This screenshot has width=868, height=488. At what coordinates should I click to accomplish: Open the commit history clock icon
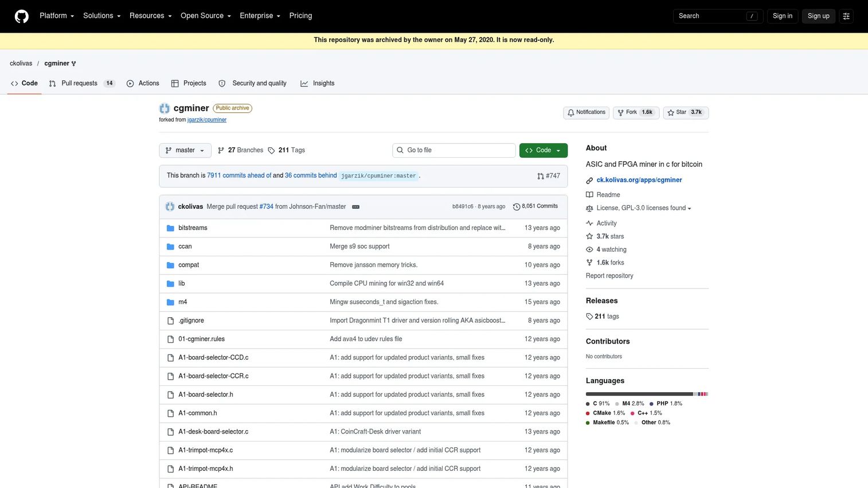517,206
